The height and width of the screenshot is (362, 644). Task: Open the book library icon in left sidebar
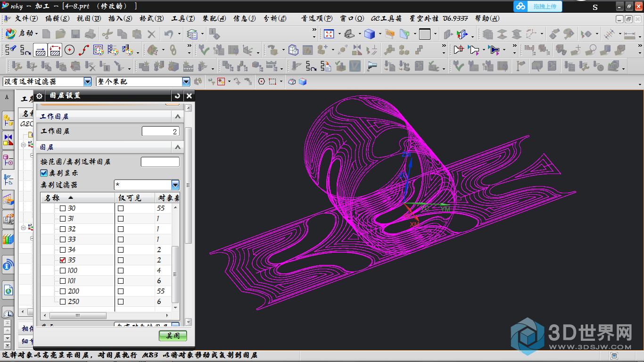click(8, 239)
